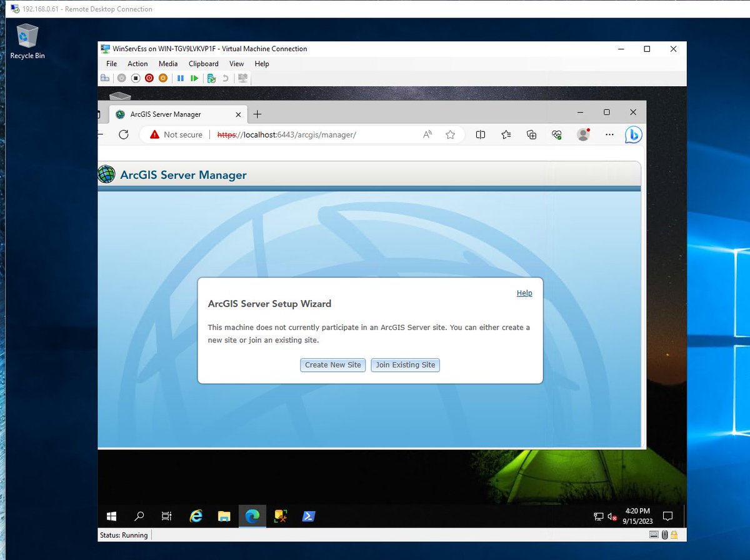Open Task View in VM taskbar
Screen dimensions: 750x560
(167, 516)
